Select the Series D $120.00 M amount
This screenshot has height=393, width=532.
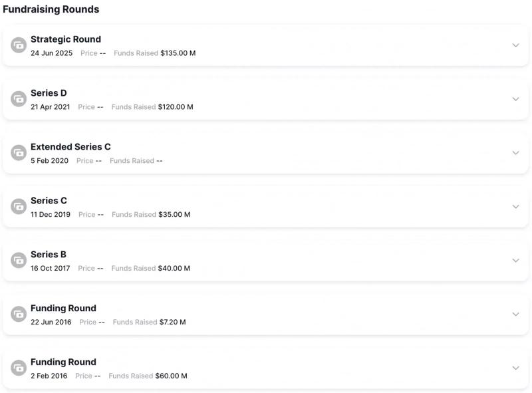tap(176, 107)
